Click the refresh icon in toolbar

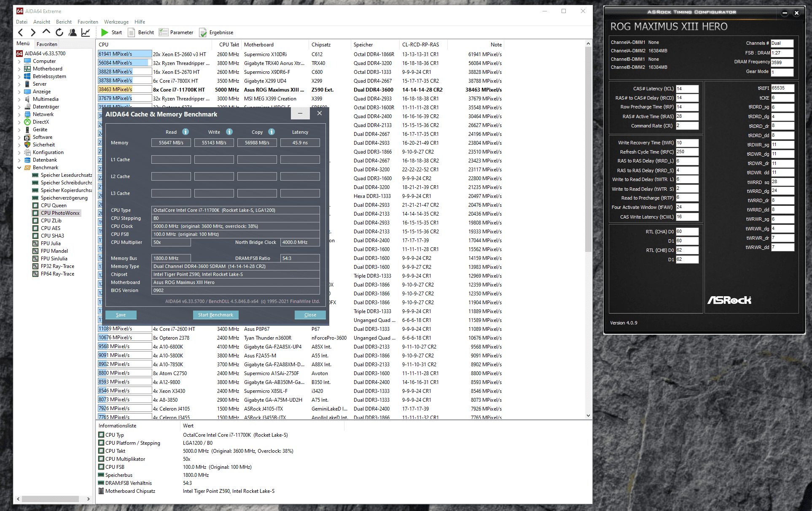coord(59,32)
